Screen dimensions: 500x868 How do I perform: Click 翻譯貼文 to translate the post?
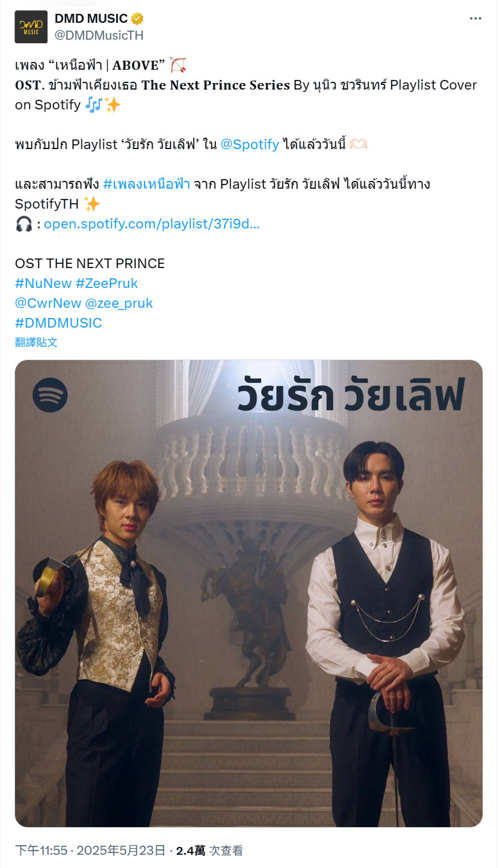tap(36, 342)
